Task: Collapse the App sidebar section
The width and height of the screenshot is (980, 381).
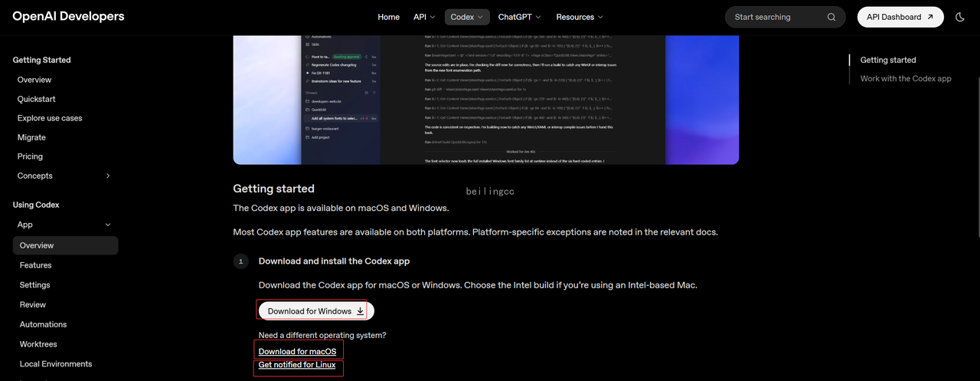Action: 65,225
